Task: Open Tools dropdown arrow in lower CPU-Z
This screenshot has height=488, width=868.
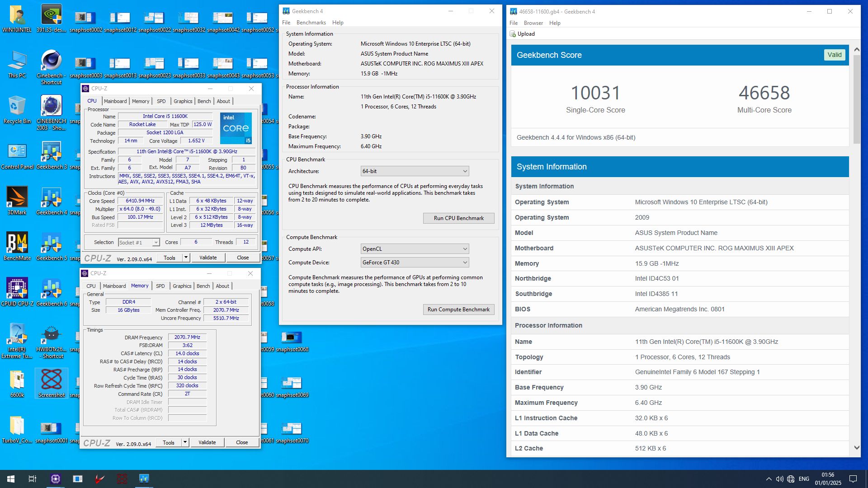Action: (x=185, y=442)
